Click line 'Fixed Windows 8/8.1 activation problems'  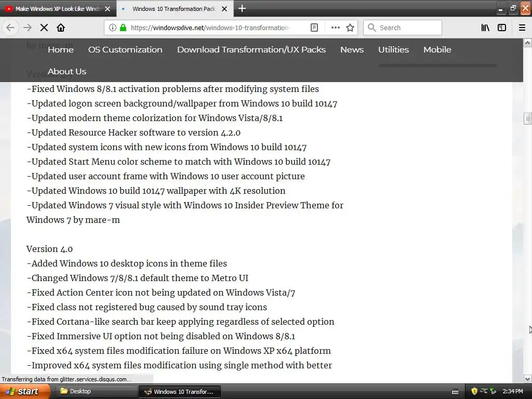pos(172,89)
